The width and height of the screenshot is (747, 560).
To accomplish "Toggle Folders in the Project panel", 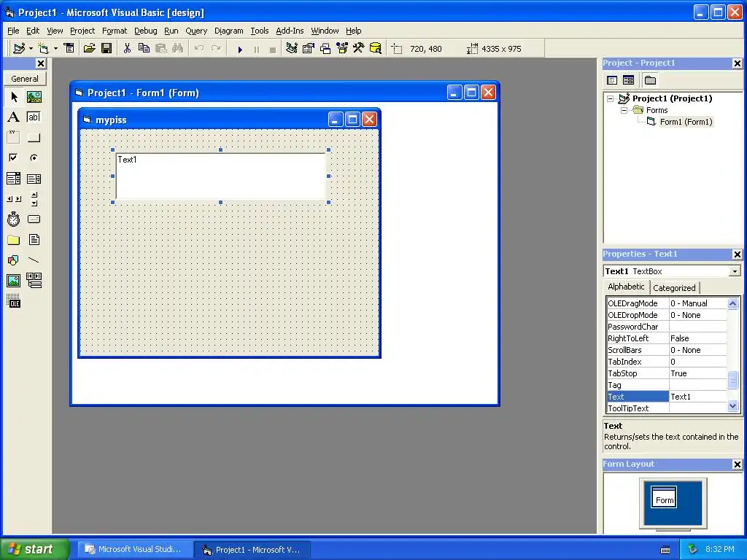I will [x=650, y=80].
